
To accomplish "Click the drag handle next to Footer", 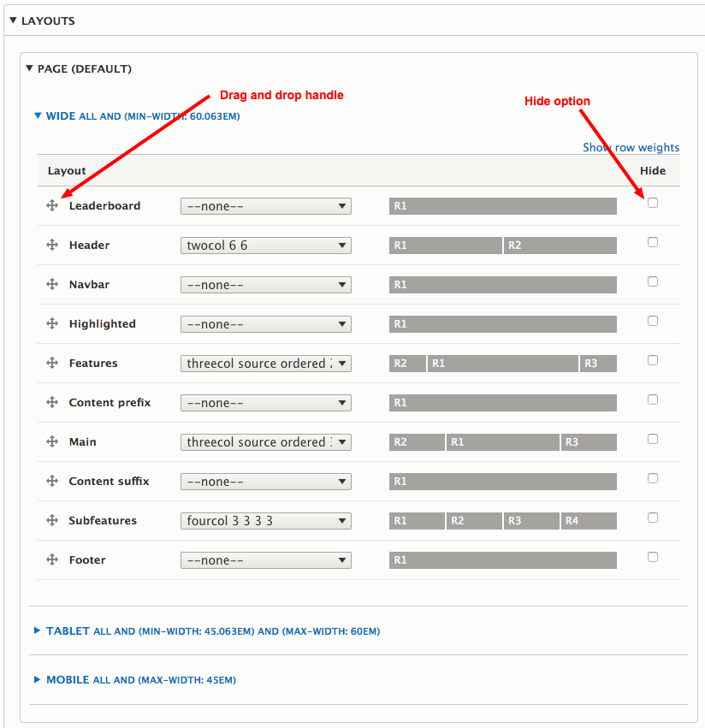I will (x=52, y=560).
